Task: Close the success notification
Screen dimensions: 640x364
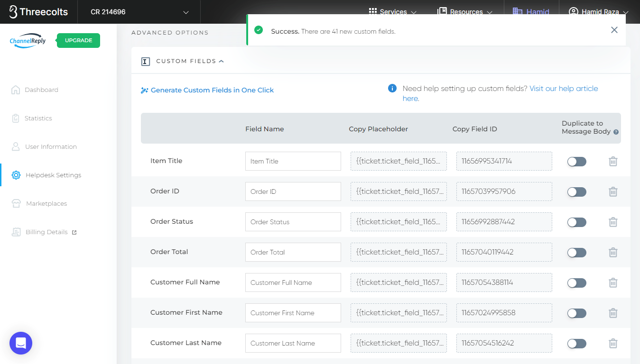Action: click(614, 30)
